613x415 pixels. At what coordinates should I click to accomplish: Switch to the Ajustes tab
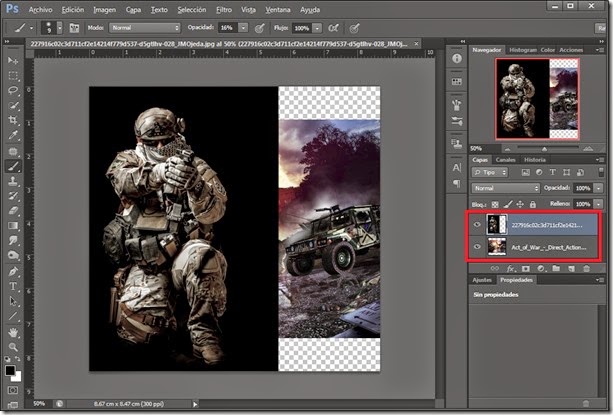[482, 280]
